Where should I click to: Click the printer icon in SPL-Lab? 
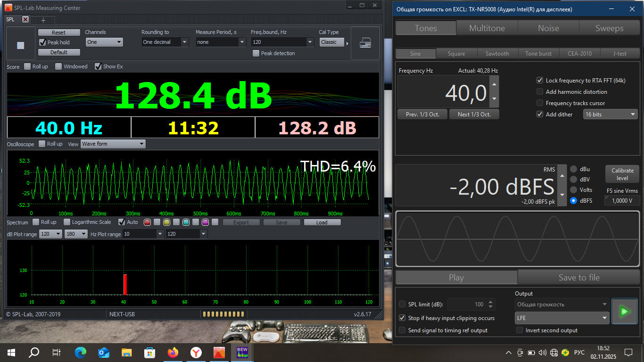coord(365,43)
